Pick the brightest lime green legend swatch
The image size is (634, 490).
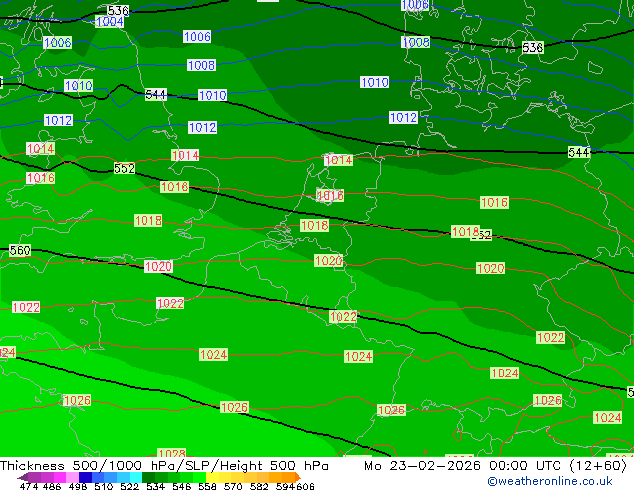(x=199, y=477)
